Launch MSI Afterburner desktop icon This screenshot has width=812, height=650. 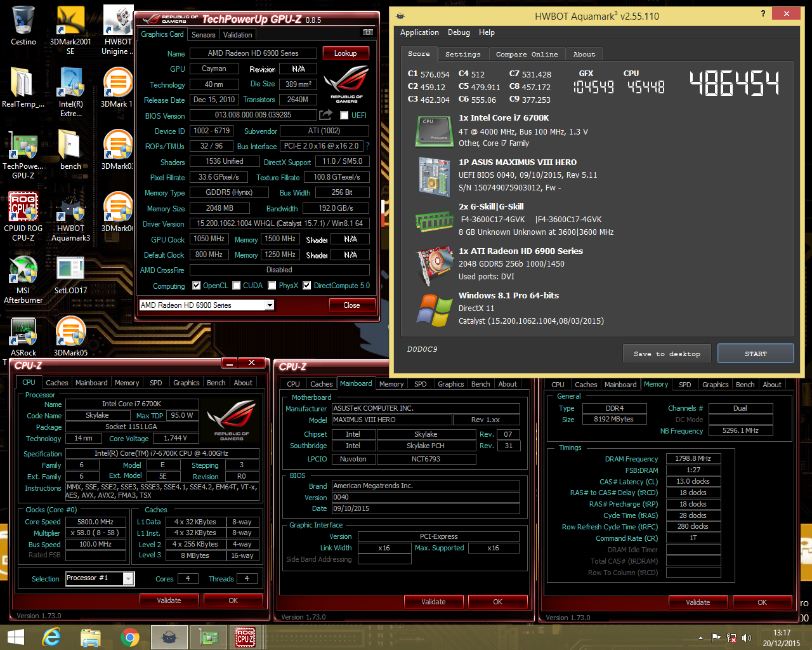tap(23, 279)
